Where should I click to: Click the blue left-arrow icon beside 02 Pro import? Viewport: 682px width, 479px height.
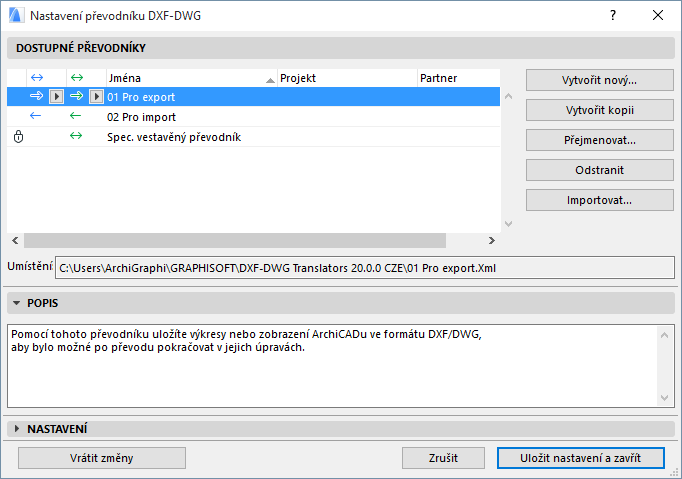click(x=37, y=116)
